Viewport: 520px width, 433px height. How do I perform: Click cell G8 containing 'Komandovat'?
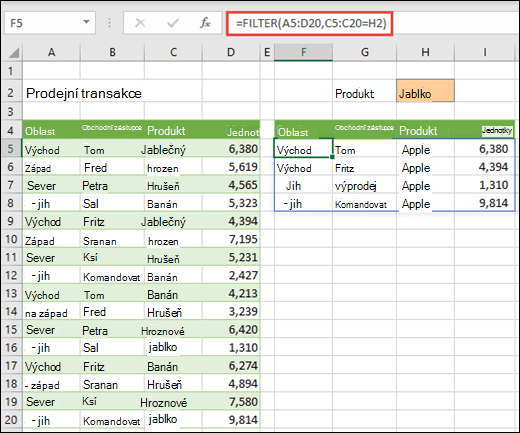tap(365, 203)
